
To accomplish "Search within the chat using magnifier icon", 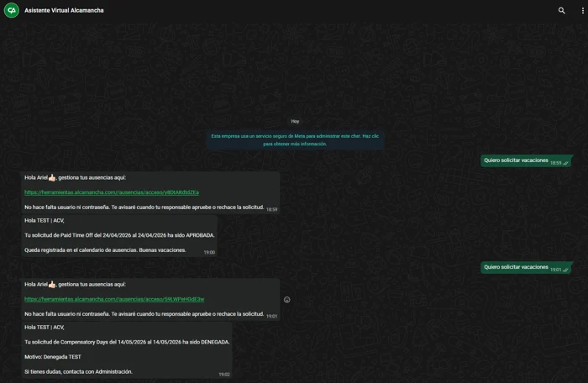I will coord(561,11).
